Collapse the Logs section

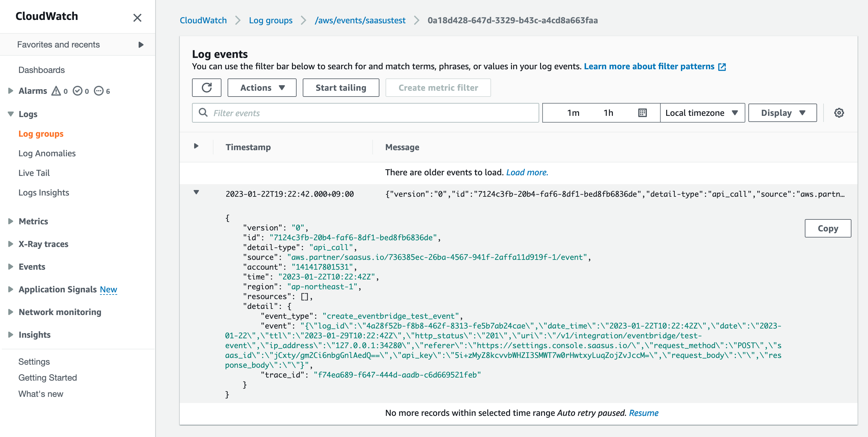(10, 114)
